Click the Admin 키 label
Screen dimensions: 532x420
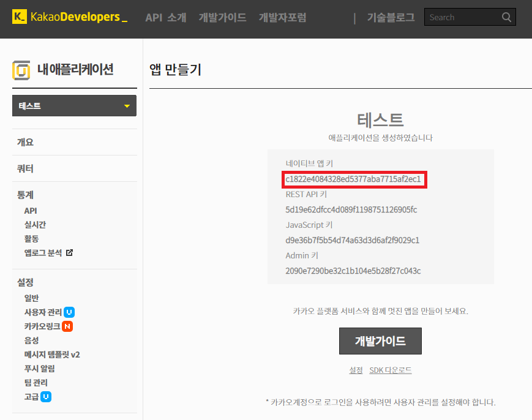click(302, 255)
